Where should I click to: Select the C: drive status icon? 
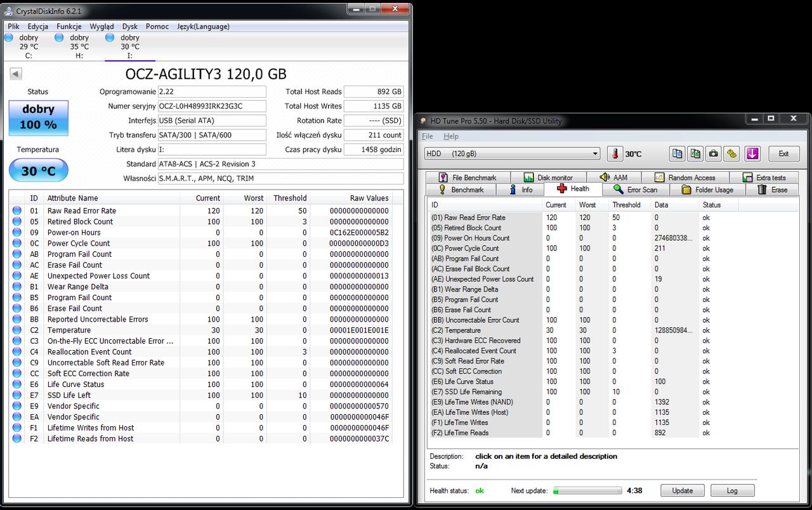click(9, 38)
